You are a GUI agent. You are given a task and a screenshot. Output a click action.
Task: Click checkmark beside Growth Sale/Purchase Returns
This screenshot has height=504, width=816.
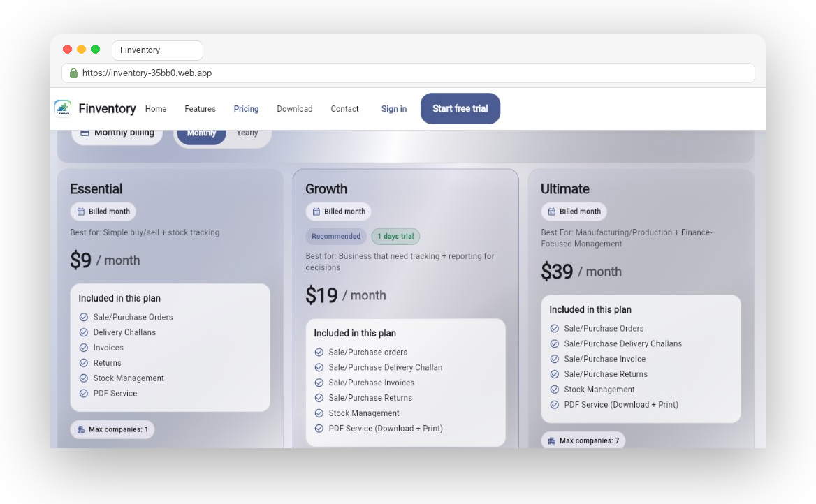pos(319,398)
